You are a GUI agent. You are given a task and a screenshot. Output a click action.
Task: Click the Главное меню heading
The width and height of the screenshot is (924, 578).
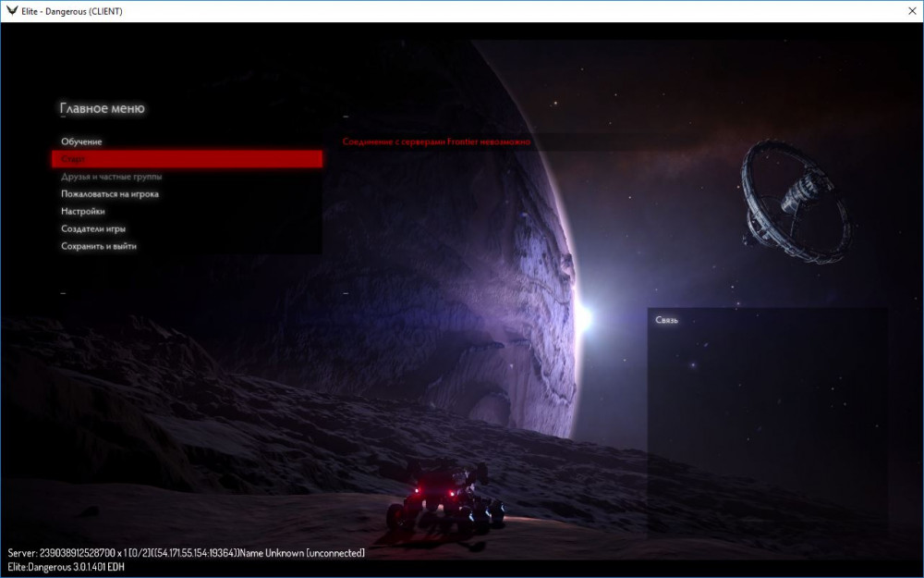[102, 108]
